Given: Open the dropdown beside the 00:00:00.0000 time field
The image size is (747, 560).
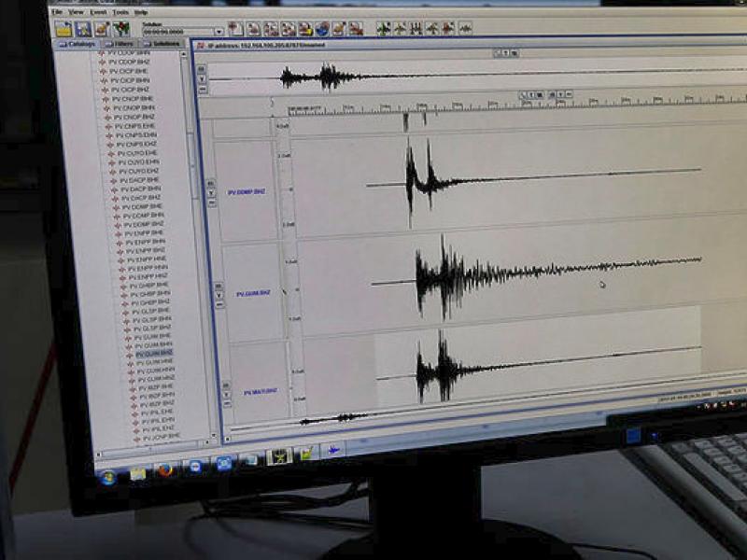Looking at the screenshot, I should coord(218,30).
